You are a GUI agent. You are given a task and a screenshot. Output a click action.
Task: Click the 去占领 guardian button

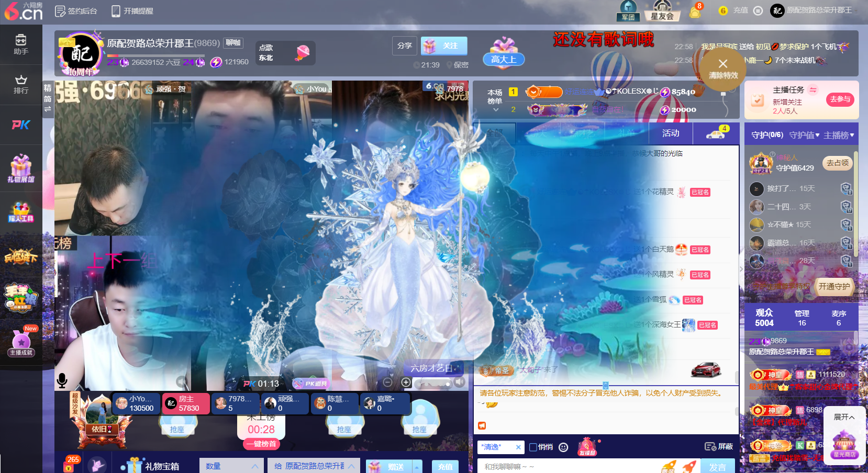click(x=837, y=163)
